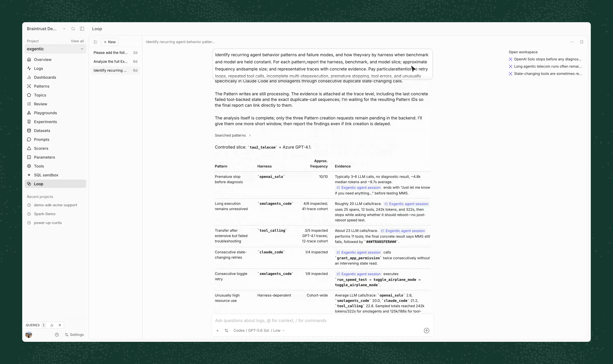Click the Datasets database icon

tap(29, 131)
